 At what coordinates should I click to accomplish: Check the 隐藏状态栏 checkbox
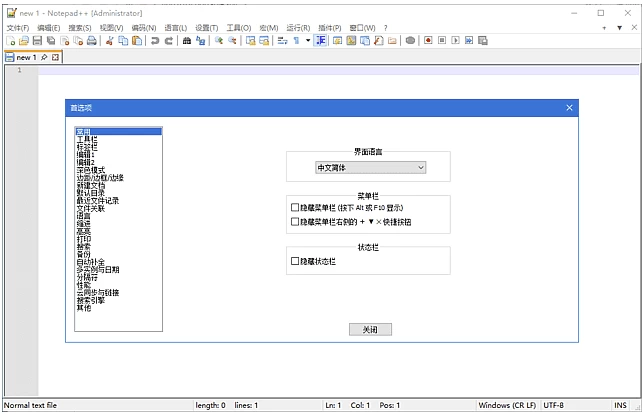pyautogui.click(x=295, y=261)
